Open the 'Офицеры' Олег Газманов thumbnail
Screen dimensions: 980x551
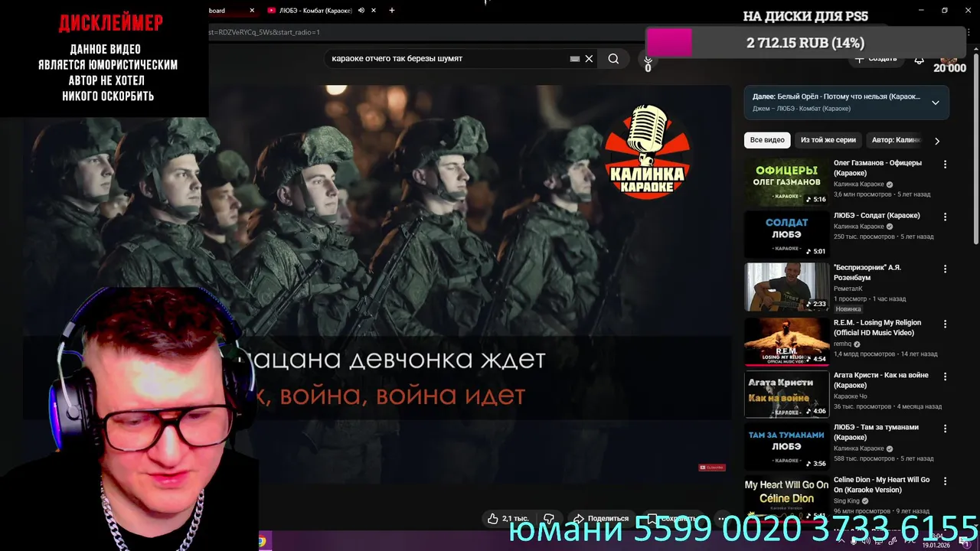click(787, 182)
